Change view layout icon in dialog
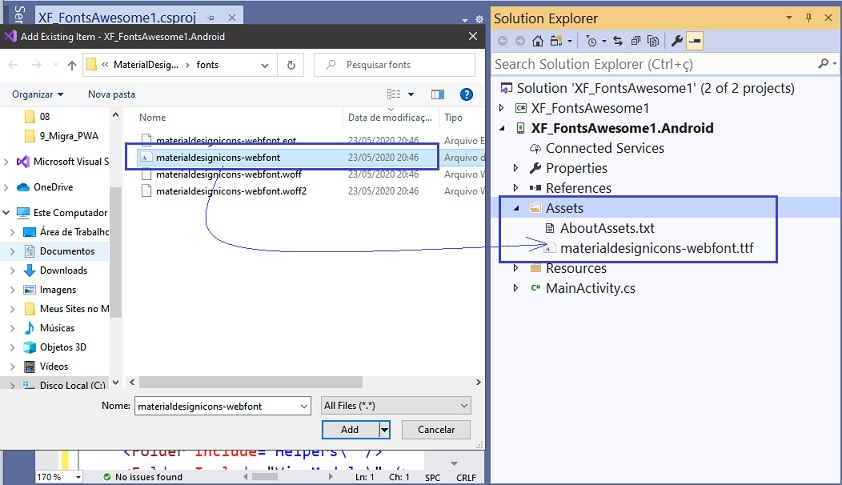The image size is (842, 485). [394, 95]
